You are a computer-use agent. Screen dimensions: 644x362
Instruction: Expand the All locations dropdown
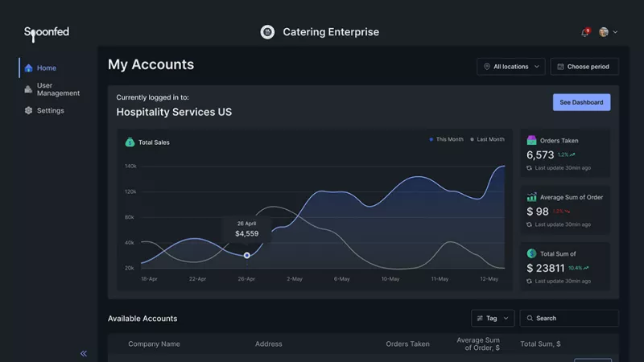point(510,67)
